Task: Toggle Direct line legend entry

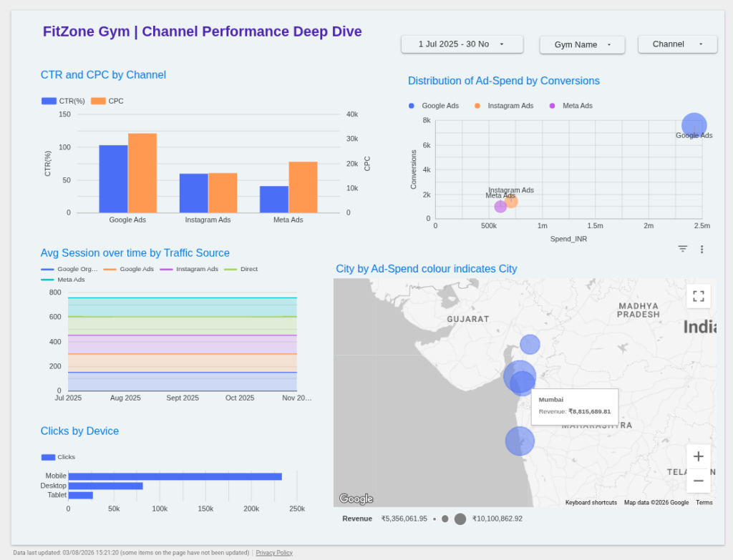Action: coord(241,269)
